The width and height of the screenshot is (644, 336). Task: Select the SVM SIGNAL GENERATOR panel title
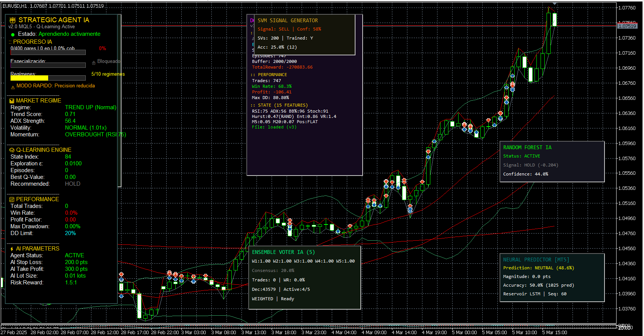pyautogui.click(x=287, y=21)
